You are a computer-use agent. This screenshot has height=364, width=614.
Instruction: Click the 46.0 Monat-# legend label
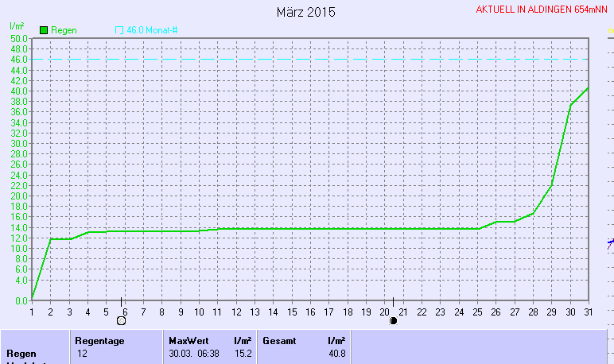click(x=152, y=30)
